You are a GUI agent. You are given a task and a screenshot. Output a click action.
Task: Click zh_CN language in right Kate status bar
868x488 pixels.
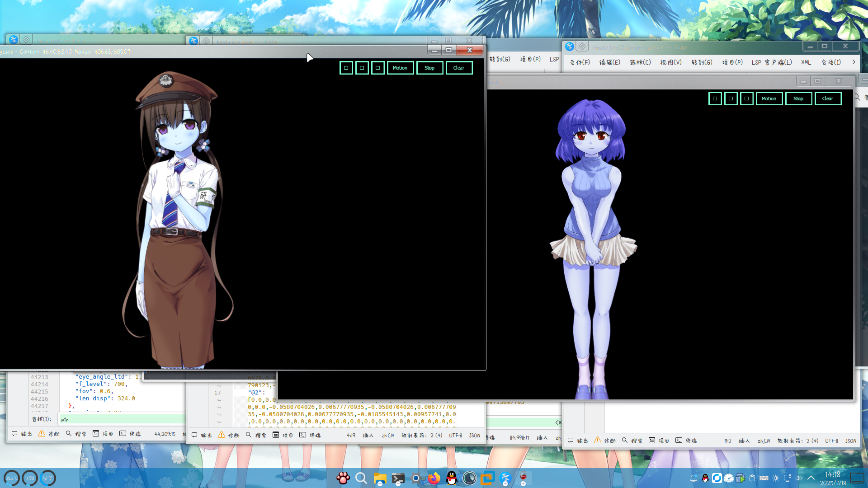(x=764, y=441)
